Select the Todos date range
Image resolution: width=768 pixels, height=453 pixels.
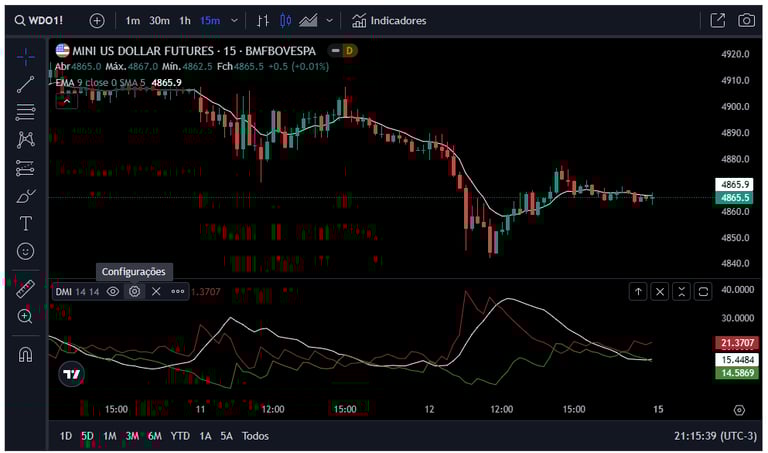coord(255,436)
